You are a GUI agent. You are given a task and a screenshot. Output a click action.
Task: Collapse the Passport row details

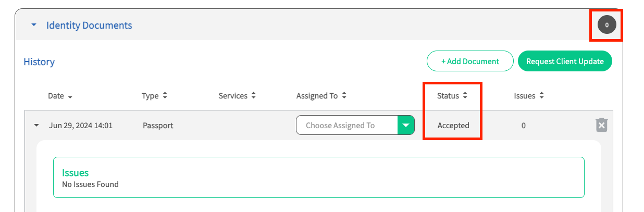click(36, 126)
